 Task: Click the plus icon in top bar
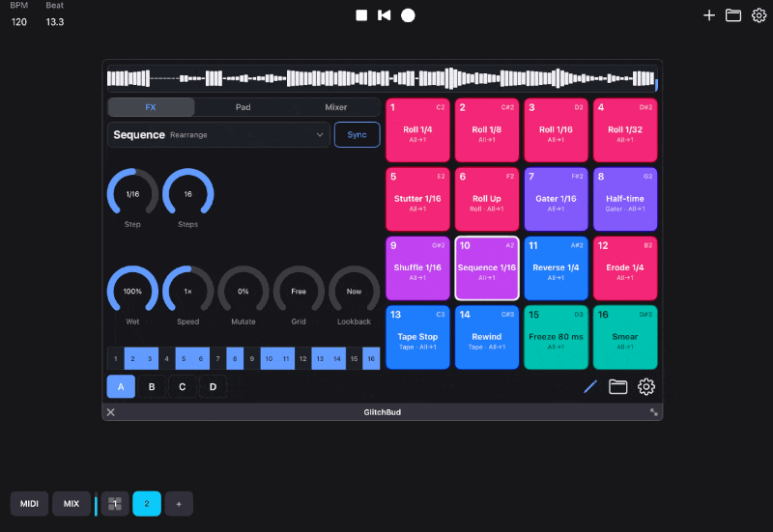click(709, 15)
